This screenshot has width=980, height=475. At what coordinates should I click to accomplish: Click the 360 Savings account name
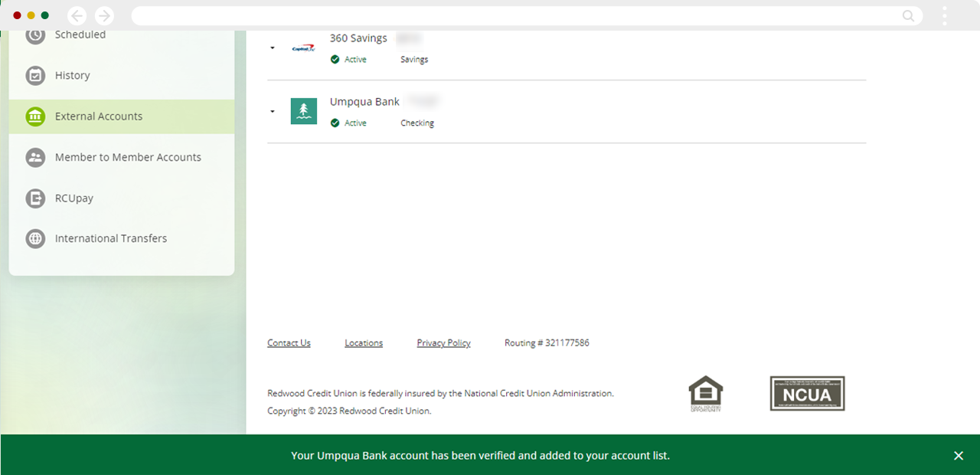(358, 38)
